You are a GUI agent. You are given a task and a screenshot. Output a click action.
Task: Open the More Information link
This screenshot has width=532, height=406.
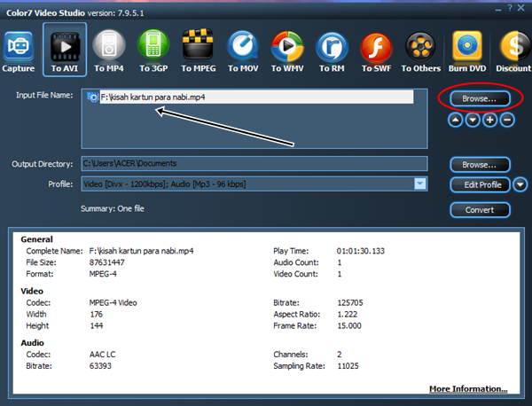tap(468, 388)
